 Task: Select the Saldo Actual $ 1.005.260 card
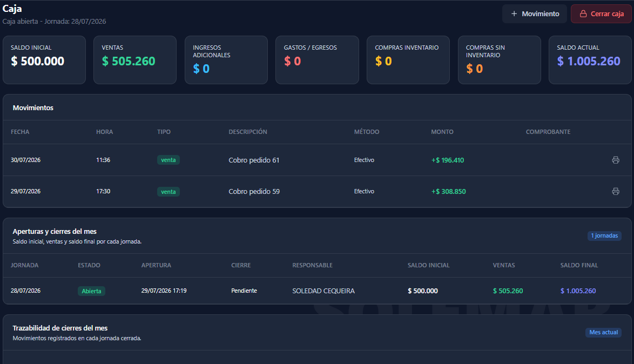[590, 60]
